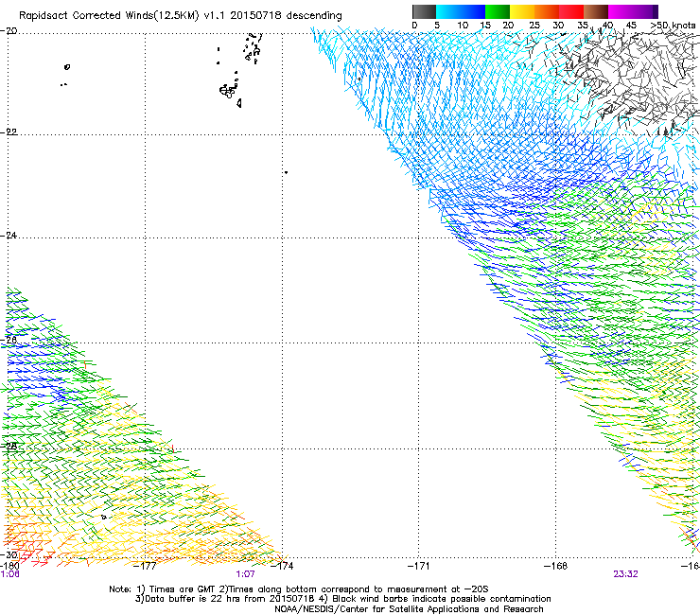Click the '-168' longitude axis label

556,566
